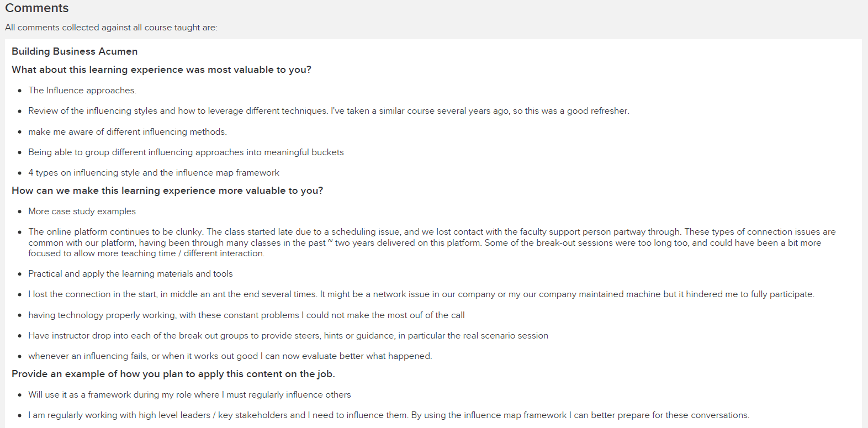868x428 pixels.
Task: Select the "More case study examples" comment
Action: click(x=82, y=212)
